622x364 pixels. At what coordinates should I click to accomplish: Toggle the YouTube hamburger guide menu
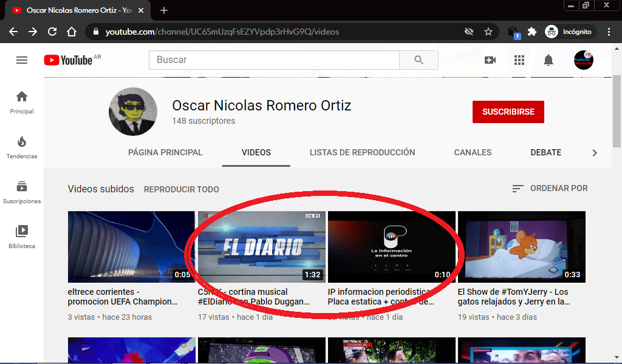(22, 60)
